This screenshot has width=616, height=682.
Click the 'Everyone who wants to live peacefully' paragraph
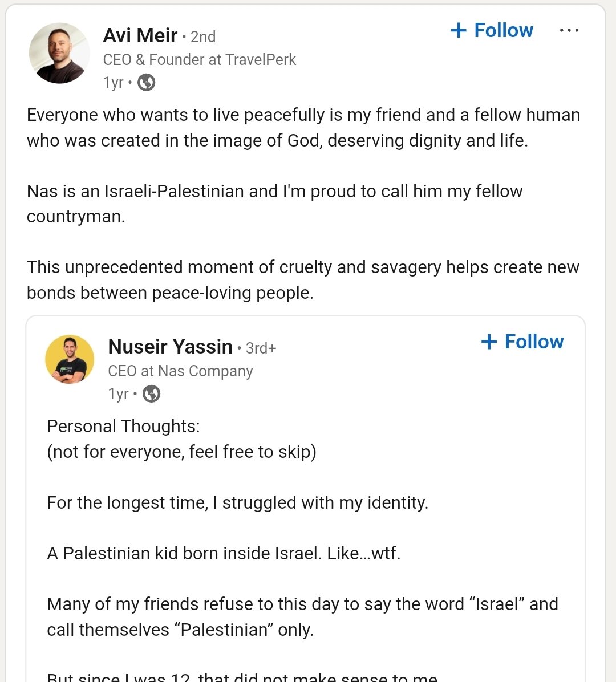tap(303, 128)
